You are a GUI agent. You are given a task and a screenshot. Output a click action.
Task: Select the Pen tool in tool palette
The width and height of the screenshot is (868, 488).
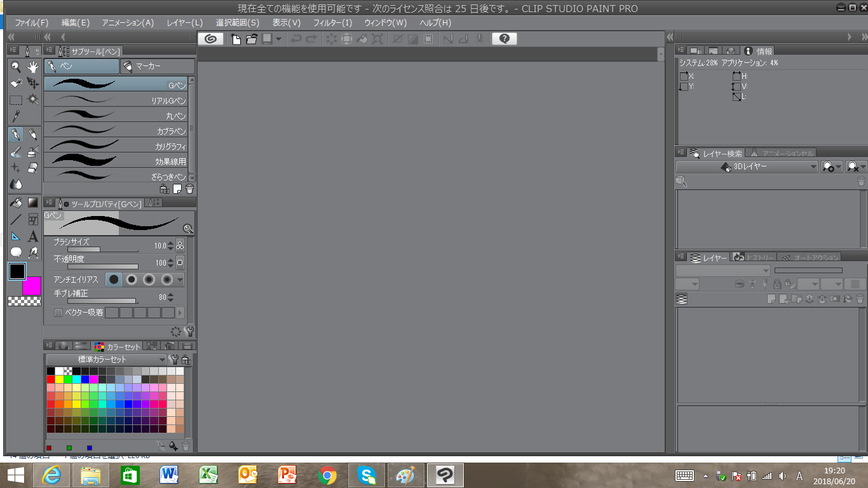pos(16,134)
